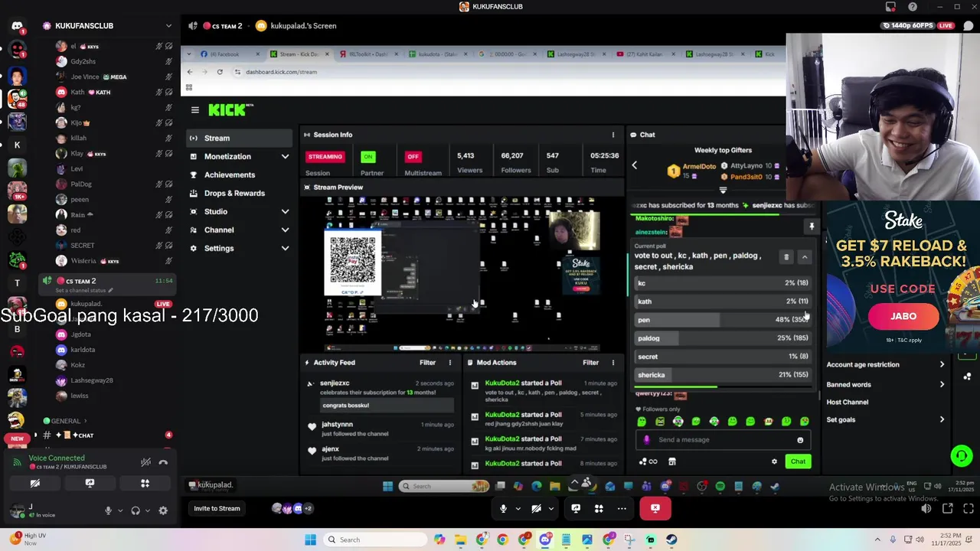Stop watching with red disconnect button
This screenshot has width=980, height=551.
tap(655, 509)
